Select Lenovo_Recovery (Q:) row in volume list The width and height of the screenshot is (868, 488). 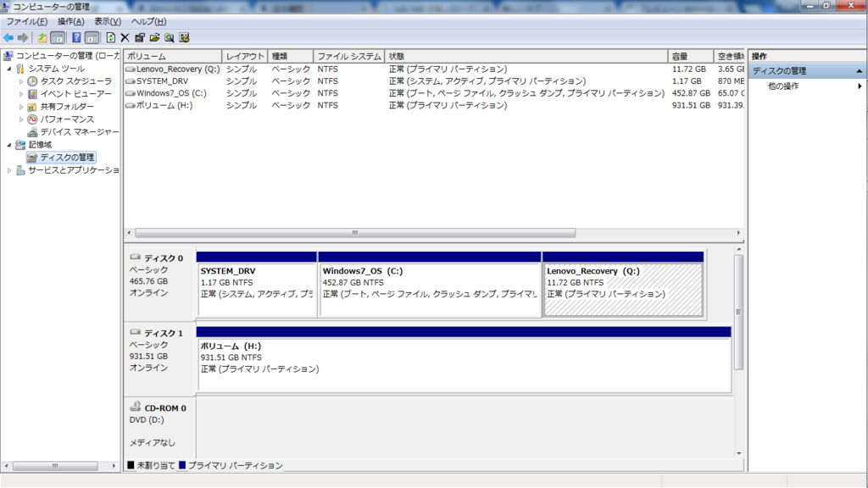(435, 69)
